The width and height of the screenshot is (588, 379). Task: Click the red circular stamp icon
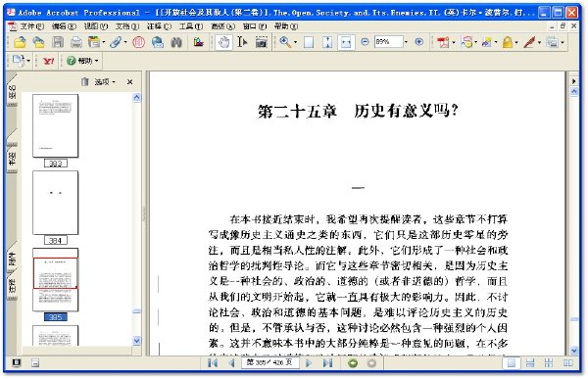pyautogui.click(x=138, y=41)
